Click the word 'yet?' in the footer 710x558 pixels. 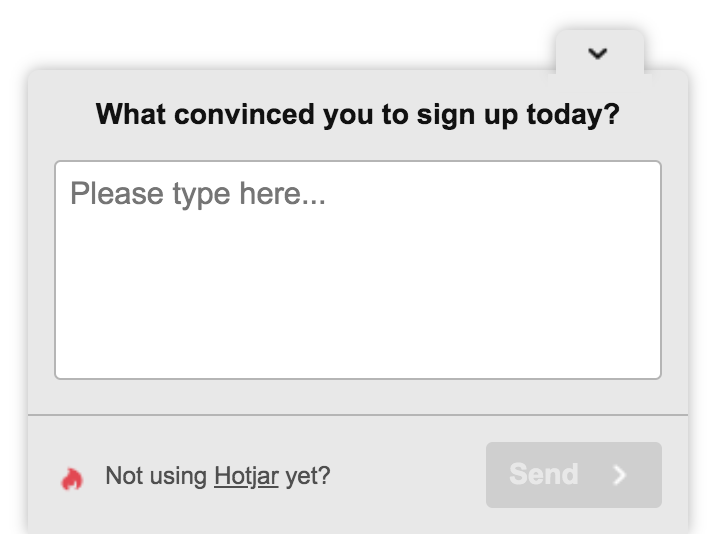pyautogui.click(x=308, y=477)
